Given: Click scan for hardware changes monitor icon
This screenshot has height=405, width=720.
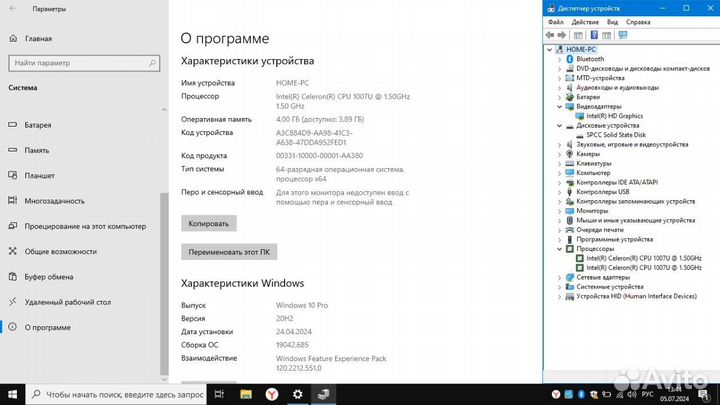Looking at the screenshot, I should (x=623, y=35).
